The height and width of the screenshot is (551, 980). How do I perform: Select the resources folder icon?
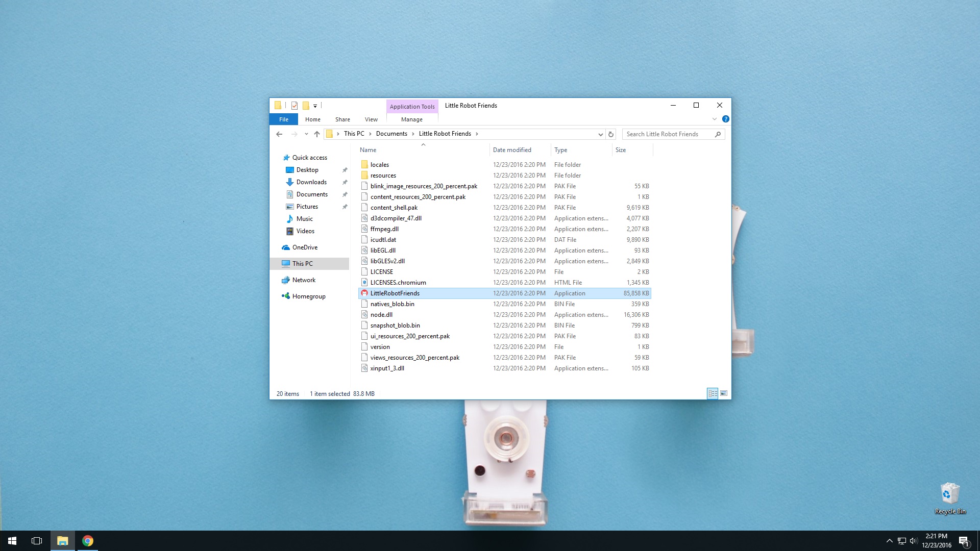click(x=364, y=176)
